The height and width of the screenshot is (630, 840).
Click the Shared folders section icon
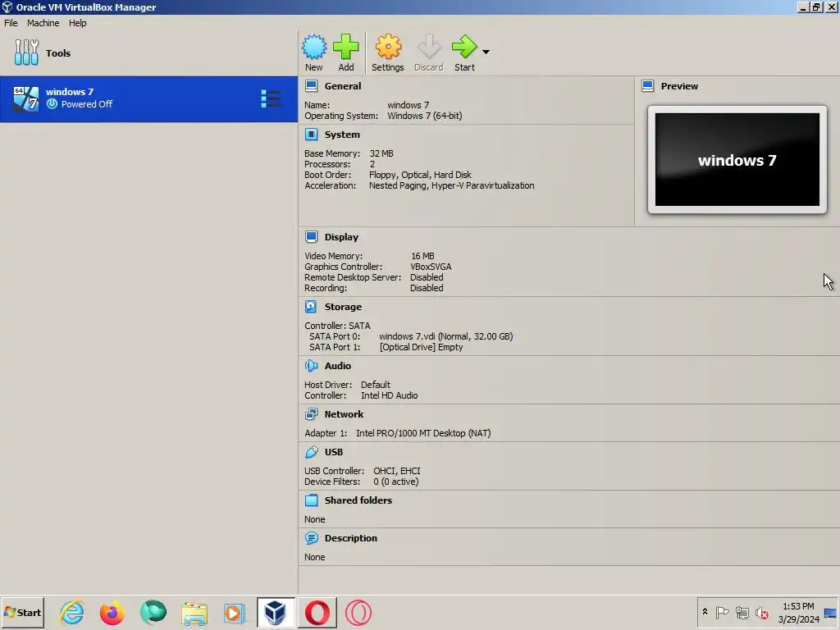311,500
